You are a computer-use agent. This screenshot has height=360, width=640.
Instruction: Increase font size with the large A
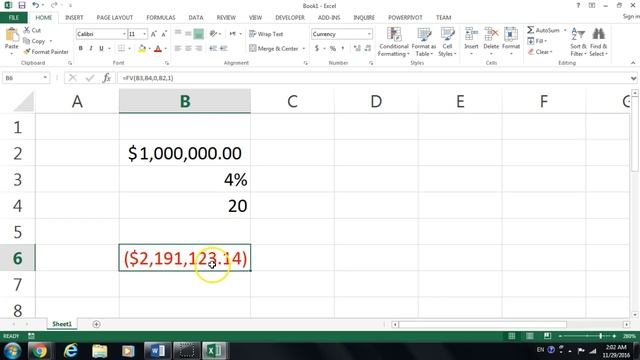[x=153, y=34]
